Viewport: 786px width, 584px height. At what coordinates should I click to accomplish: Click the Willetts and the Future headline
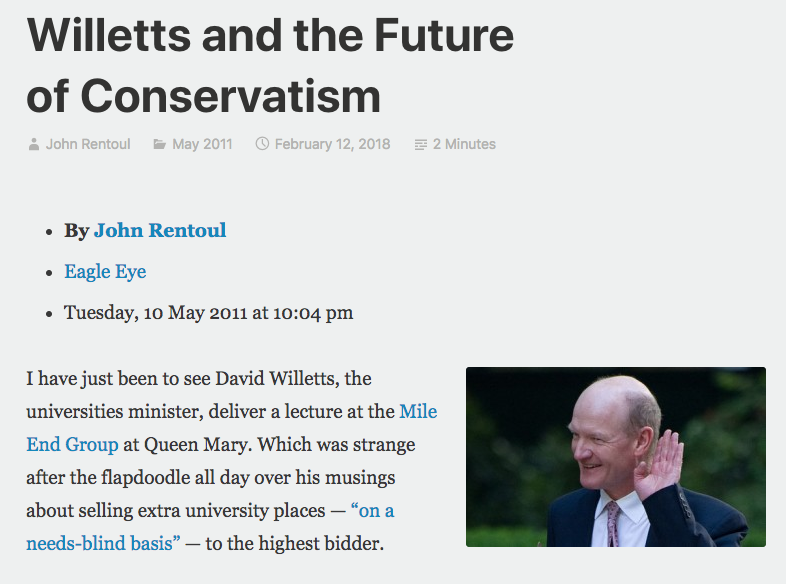click(x=270, y=36)
